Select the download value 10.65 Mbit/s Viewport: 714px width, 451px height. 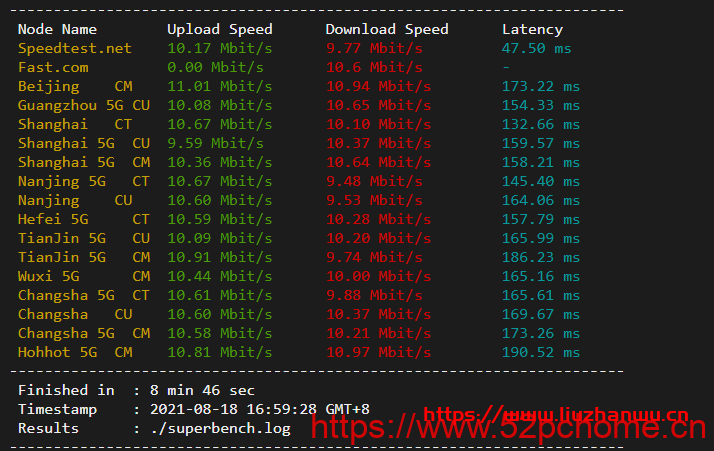click(x=378, y=106)
